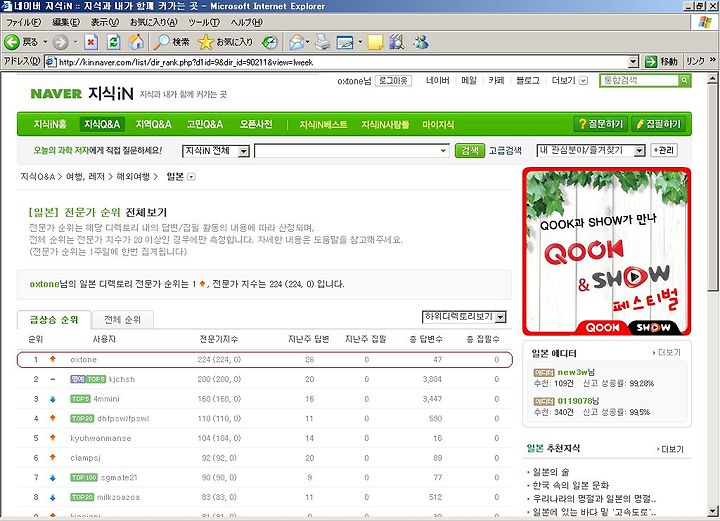Click the TOP100 badge next to sgmate21
720x521 pixels.
[84, 477]
